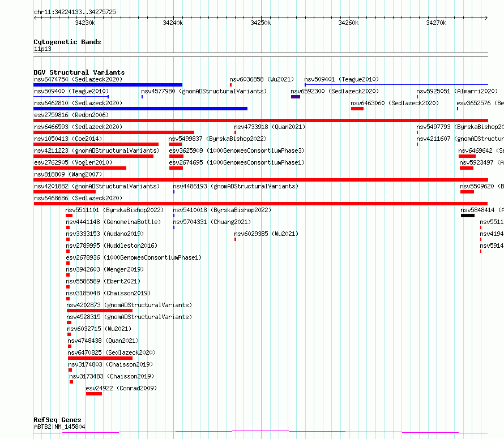This screenshot has height=439, width=504.
Task: Click nsv818809 (Wang2007) label
Action: pos(68,174)
